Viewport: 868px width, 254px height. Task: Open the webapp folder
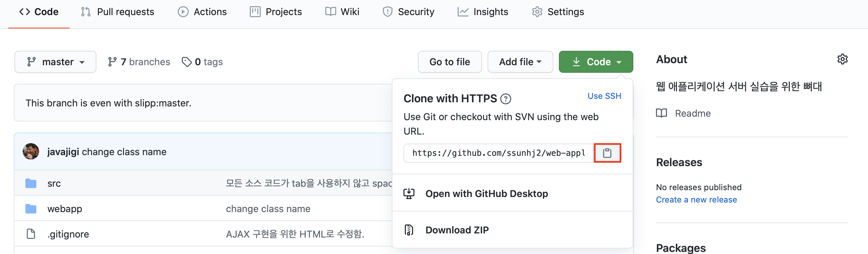click(x=64, y=209)
